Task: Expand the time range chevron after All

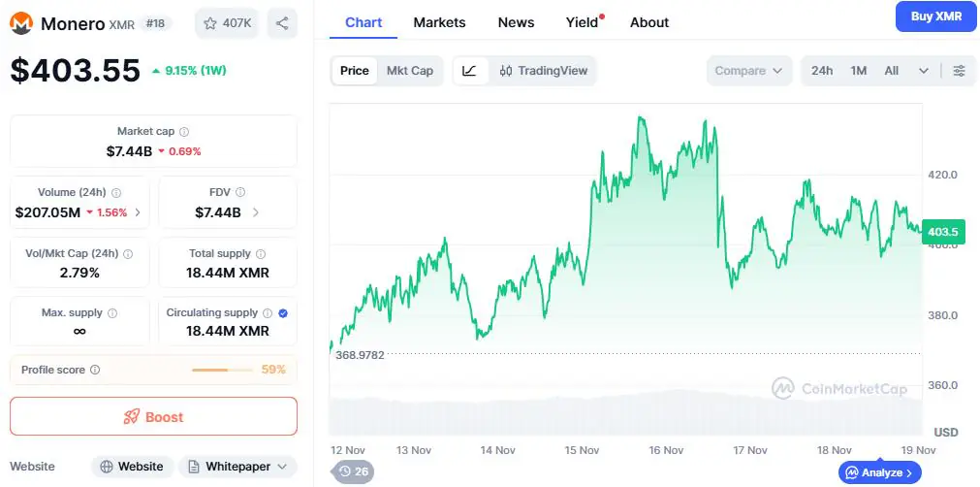Action: coord(923,71)
